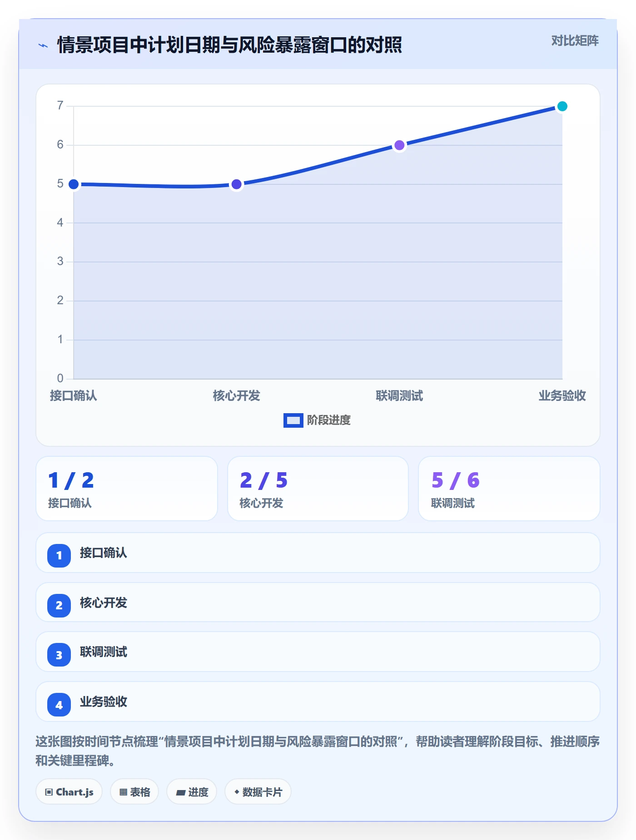Screen dimensions: 636x840
Task: Open the 业务验收 step row text
Action: (104, 702)
